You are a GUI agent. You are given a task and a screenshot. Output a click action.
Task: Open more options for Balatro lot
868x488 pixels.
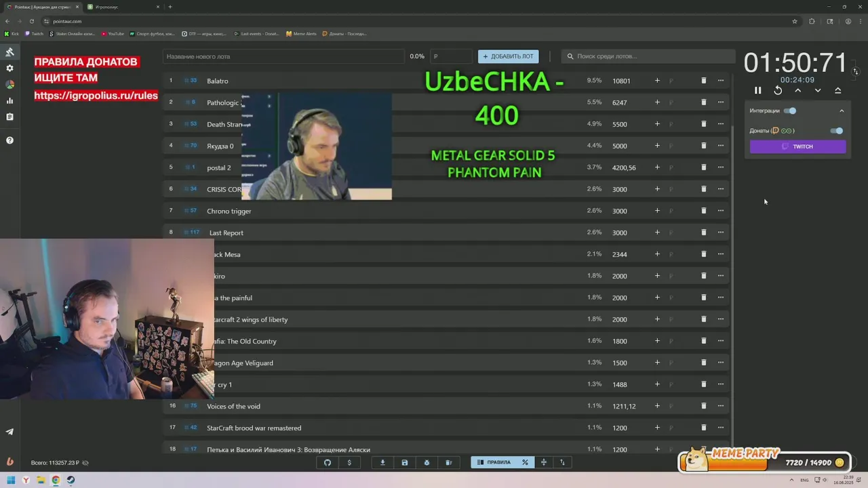pos(721,81)
